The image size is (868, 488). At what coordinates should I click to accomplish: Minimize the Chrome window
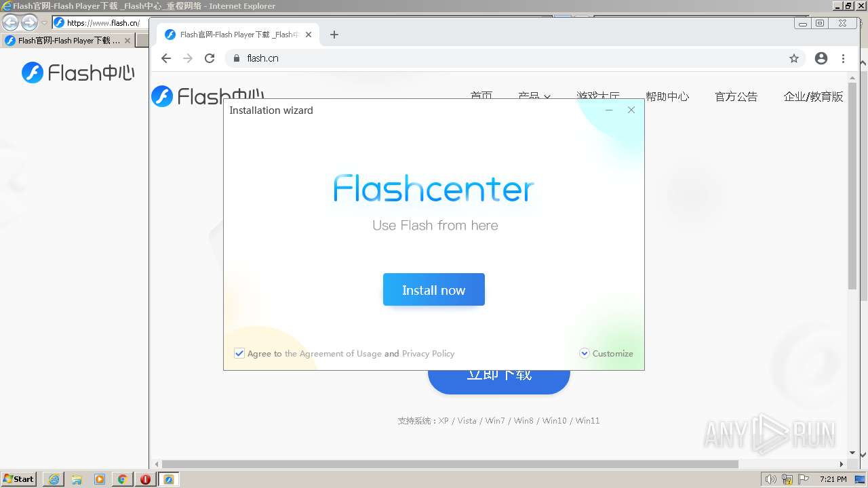(x=803, y=24)
